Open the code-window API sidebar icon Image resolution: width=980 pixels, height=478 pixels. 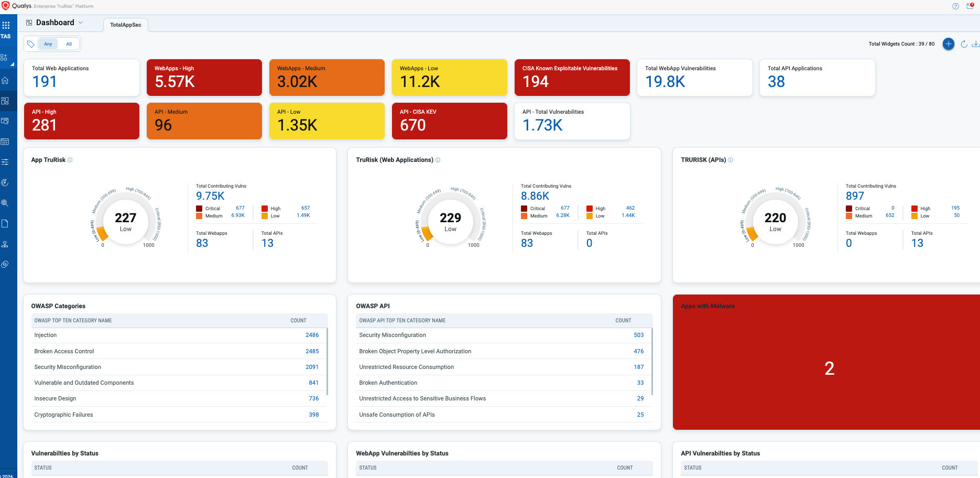5,142
